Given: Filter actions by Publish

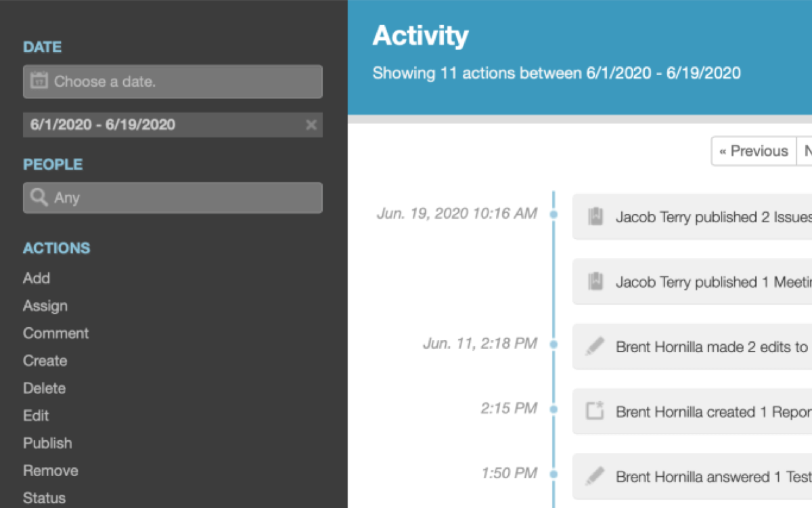Looking at the screenshot, I should click(x=47, y=443).
